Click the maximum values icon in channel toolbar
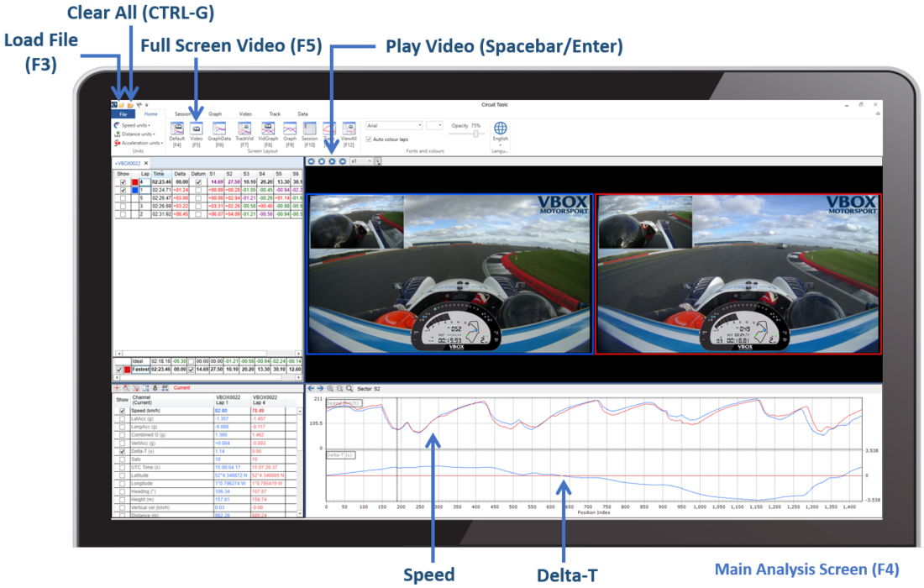Viewport: 924px width, 588px height. point(126,388)
